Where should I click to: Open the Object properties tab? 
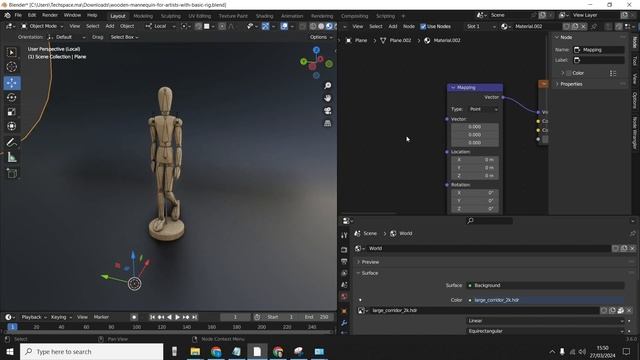point(344,311)
